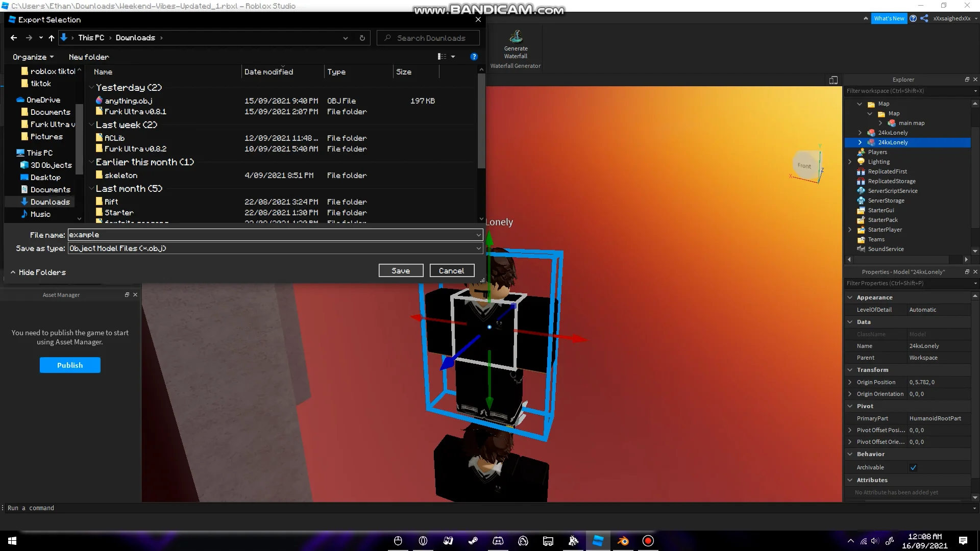Collapse the Appearance properties section
The width and height of the screenshot is (980, 551).
point(850,297)
